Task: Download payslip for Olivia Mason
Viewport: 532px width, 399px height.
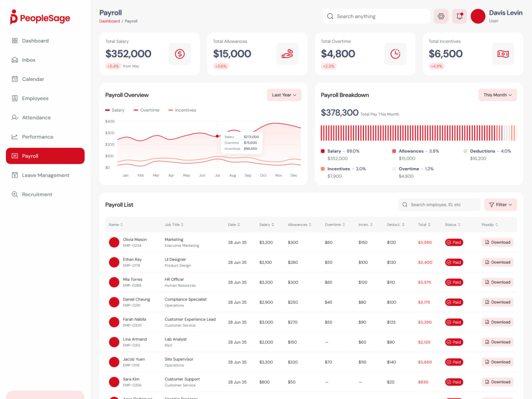Action: point(497,242)
